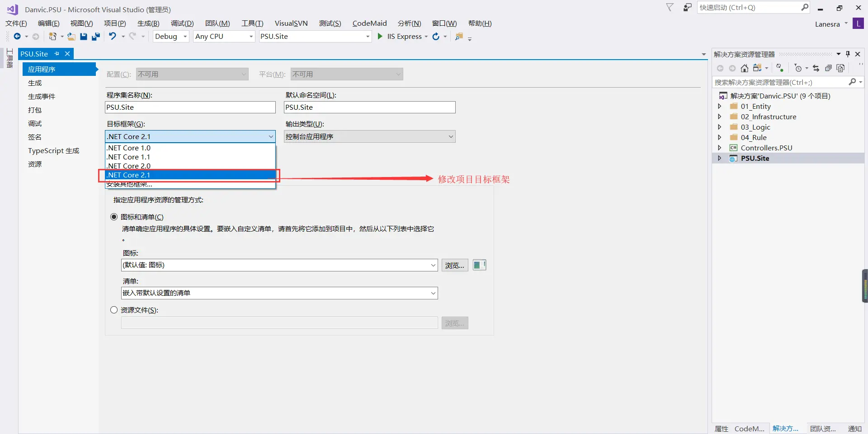This screenshot has height=434, width=868.
Task: Open the Any CPU platform dropdown
Action: pyautogui.click(x=224, y=37)
